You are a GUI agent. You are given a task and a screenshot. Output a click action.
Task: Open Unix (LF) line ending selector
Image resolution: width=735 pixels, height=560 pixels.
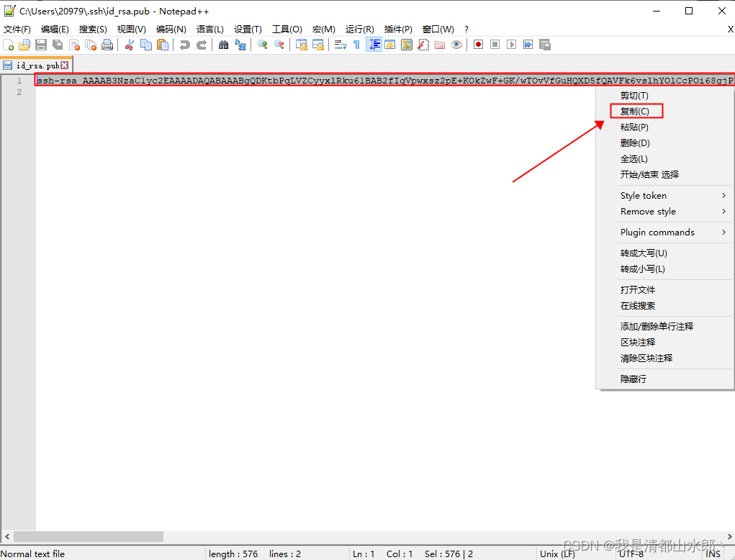(x=557, y=554)
